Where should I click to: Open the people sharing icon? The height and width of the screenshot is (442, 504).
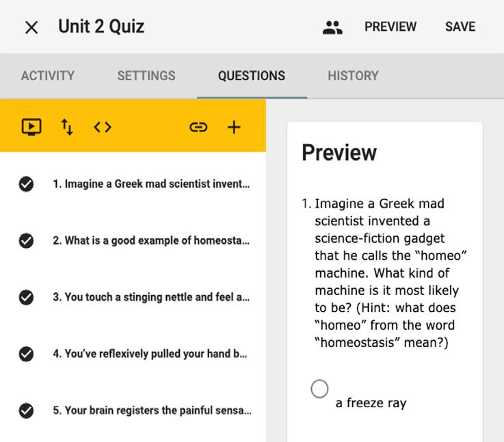332,27
